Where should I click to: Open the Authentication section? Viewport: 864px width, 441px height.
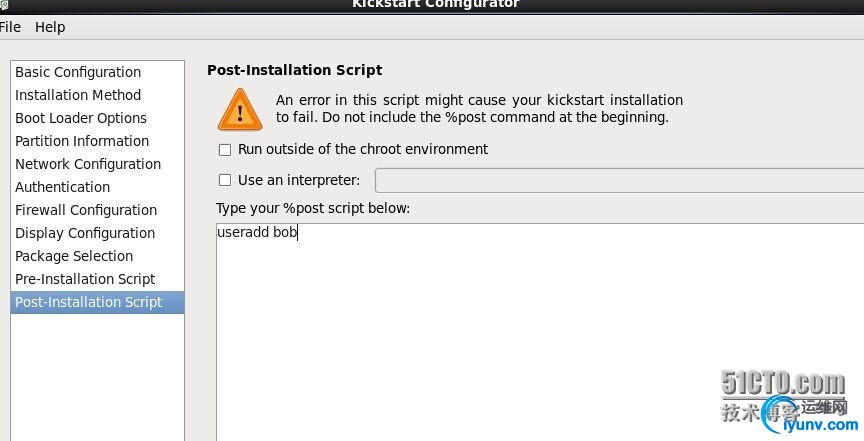98,187
